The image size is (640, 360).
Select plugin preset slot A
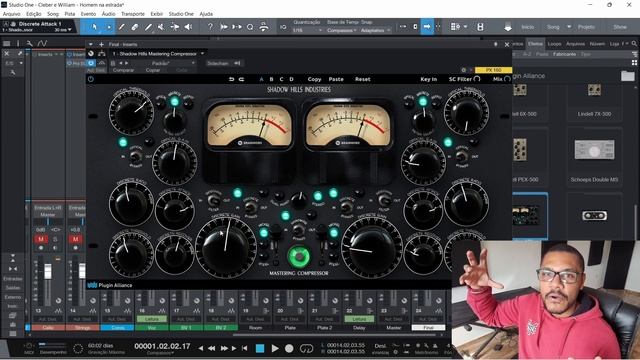pyautogui.click(x=262, y=79)
